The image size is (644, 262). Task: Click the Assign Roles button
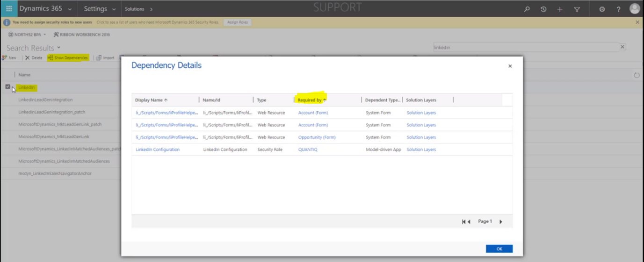point(238,22)
